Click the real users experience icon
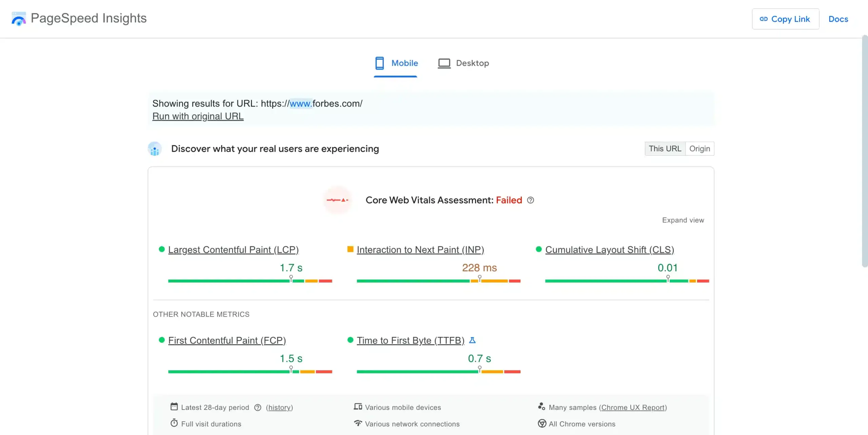 click(x=155, y=149)
